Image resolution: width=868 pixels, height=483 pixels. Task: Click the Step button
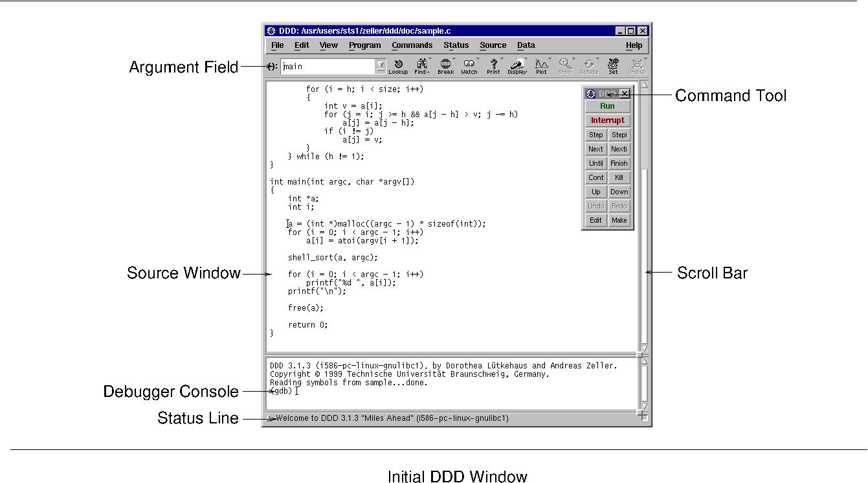595,135
